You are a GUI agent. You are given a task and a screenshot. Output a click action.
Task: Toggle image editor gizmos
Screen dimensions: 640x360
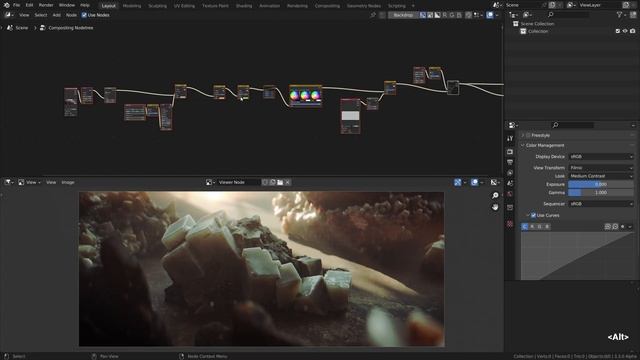(458, 182)
